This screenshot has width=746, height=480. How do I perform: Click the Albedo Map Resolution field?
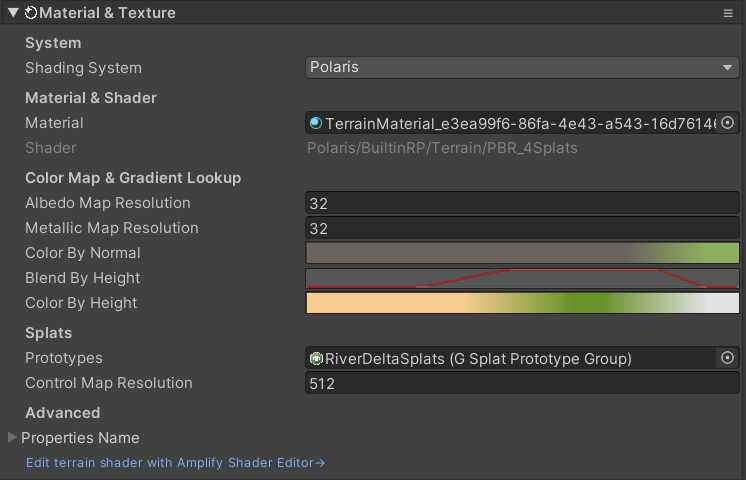click(x=521, y=203)
